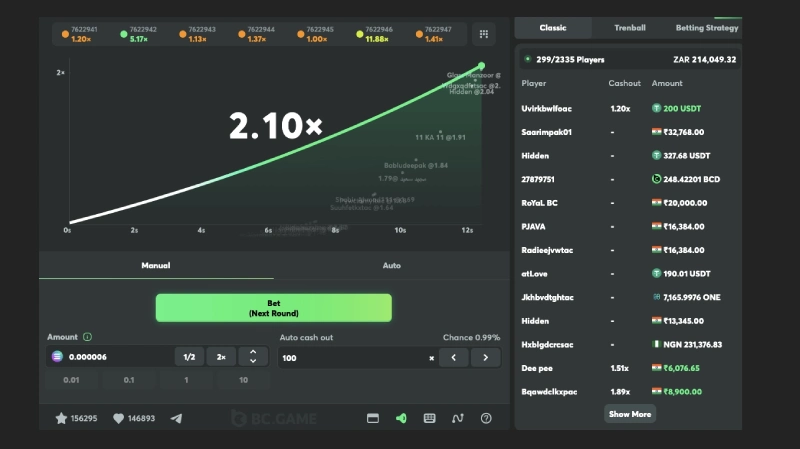The height and width of the screenshot is (449, 800).
Task: Click the heart likes icon
Action: (x=118, y=419)
